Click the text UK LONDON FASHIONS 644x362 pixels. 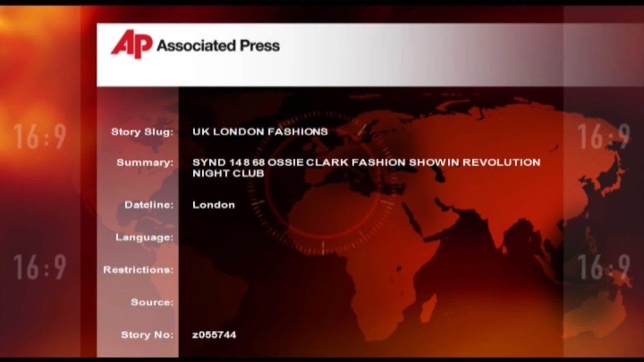pyautogui.click(x=260, y=132)
